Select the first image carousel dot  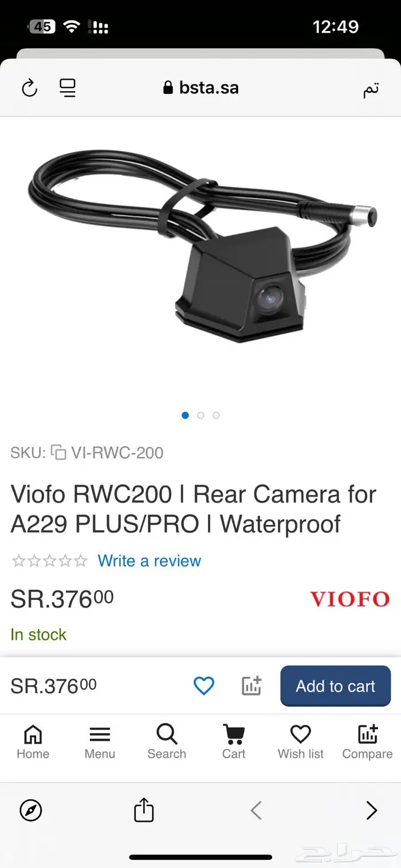185,415
